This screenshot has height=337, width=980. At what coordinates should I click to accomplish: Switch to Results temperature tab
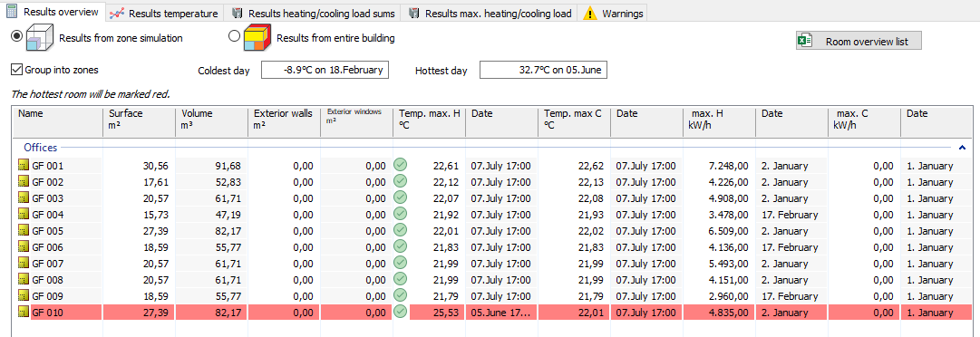(164, 13)
